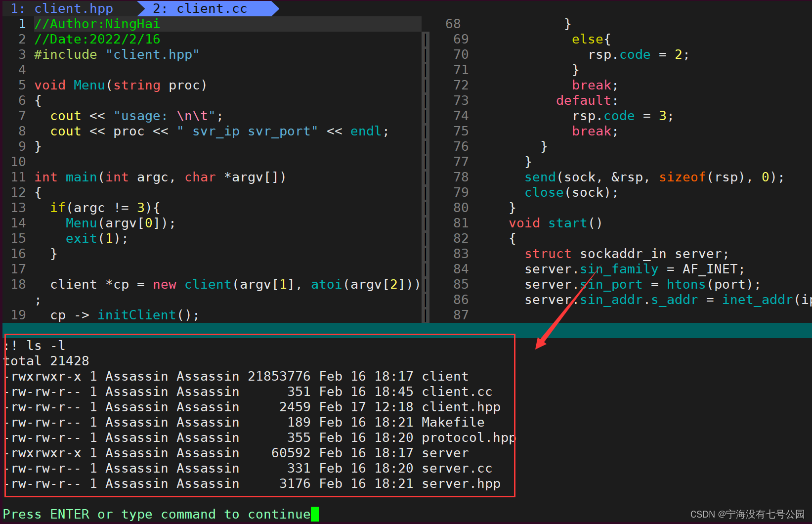Image resolution: width=812 pixels, height=524 pixels.
Task: Click the client.cc file name
Action: coord(457,392)
